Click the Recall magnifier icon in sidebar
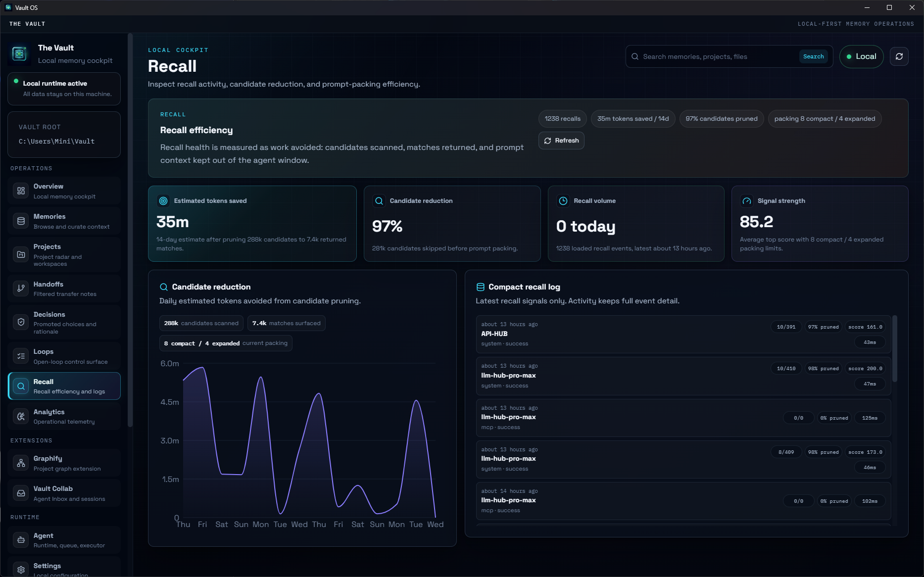Screen dimensions: 924x577 click(x=21, y=386)
